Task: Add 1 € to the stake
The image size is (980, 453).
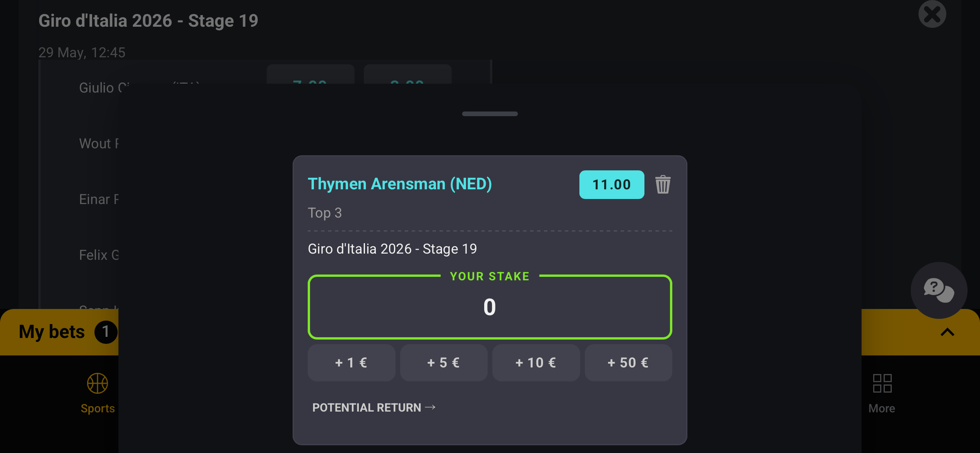Action: (351, 363)
